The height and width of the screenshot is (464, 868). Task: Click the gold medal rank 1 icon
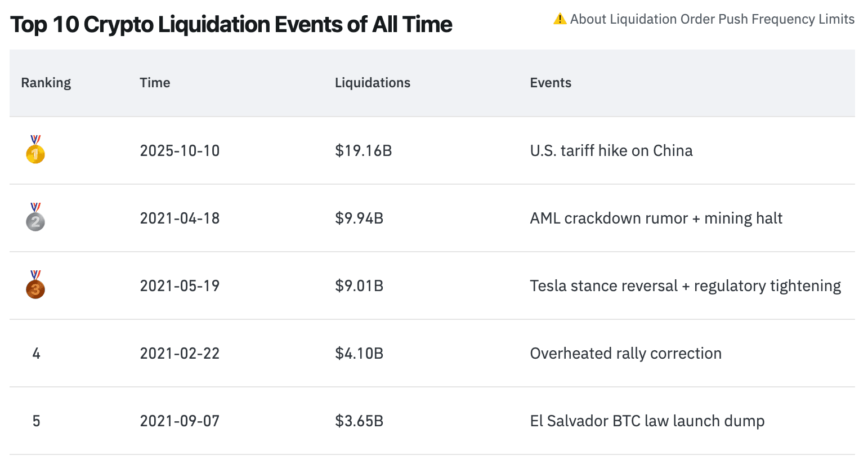point(35,150)
